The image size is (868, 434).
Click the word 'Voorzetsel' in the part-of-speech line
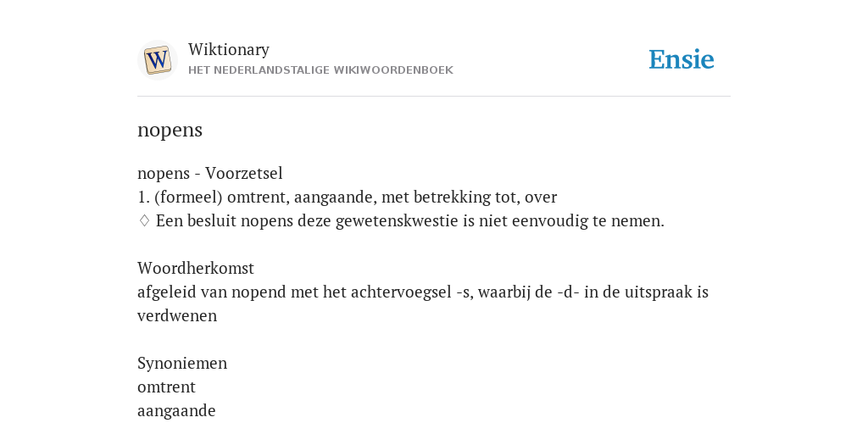click(x=244, y=173)
